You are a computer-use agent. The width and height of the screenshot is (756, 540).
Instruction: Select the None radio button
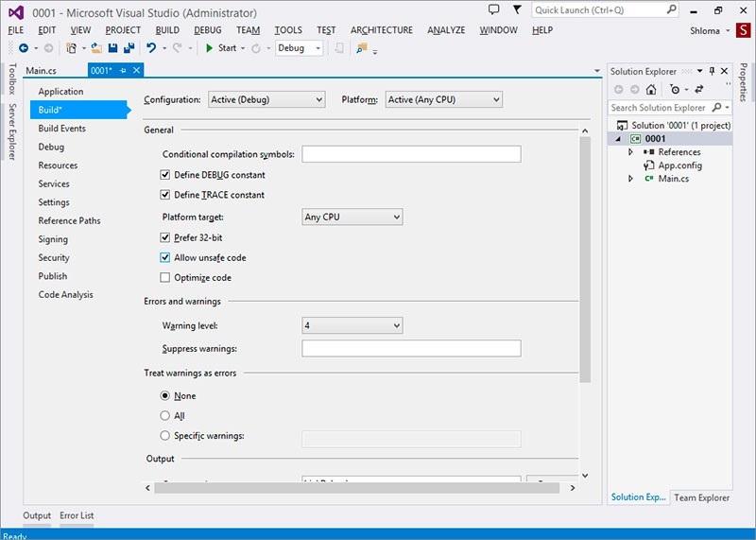click(x=164, y=395)
